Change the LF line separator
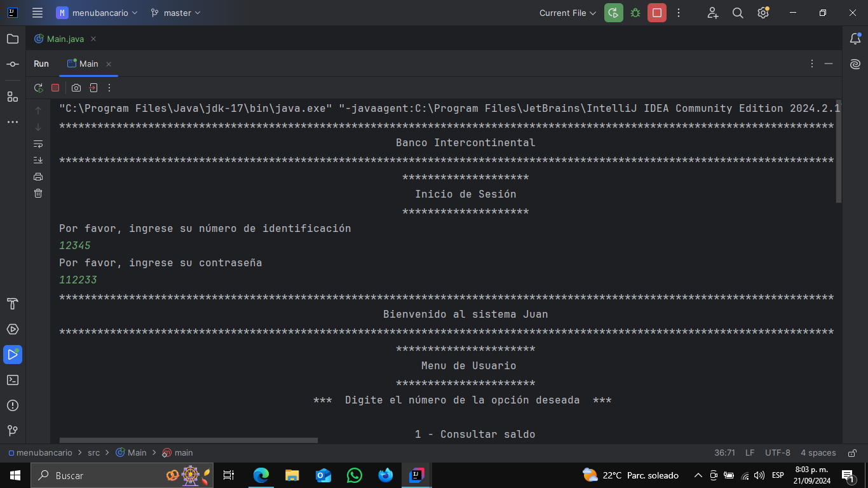Image resolution: width=868 pixels, height=488 pixels. (x=750, y=452)
